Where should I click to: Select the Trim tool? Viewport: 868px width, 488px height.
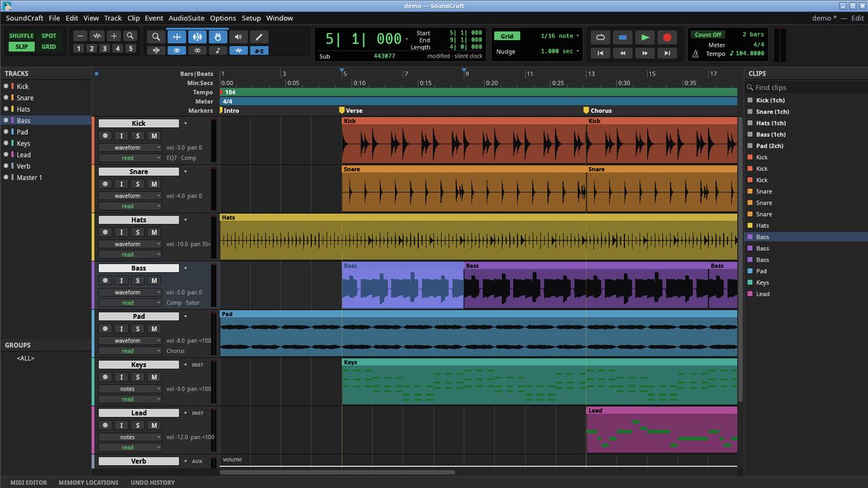(x=177, y=37)
